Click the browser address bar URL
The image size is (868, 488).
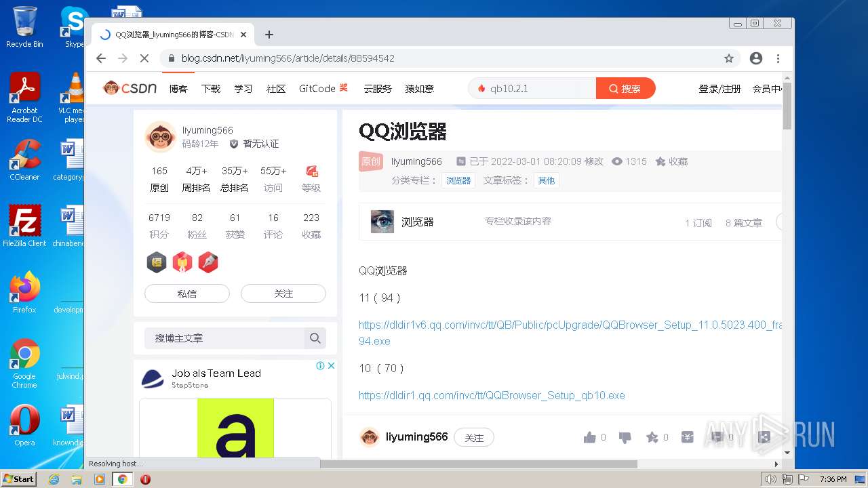[x=288, y=58]
